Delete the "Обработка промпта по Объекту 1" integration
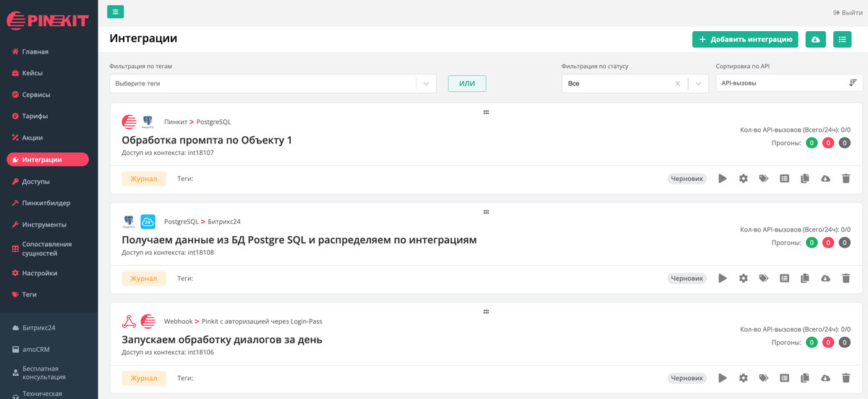This screenshot has width=868, height=399. point(846,178)
